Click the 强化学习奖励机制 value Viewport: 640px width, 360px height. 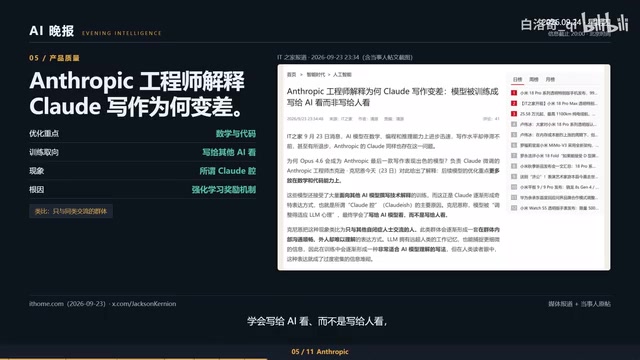[x=224, y=190]
